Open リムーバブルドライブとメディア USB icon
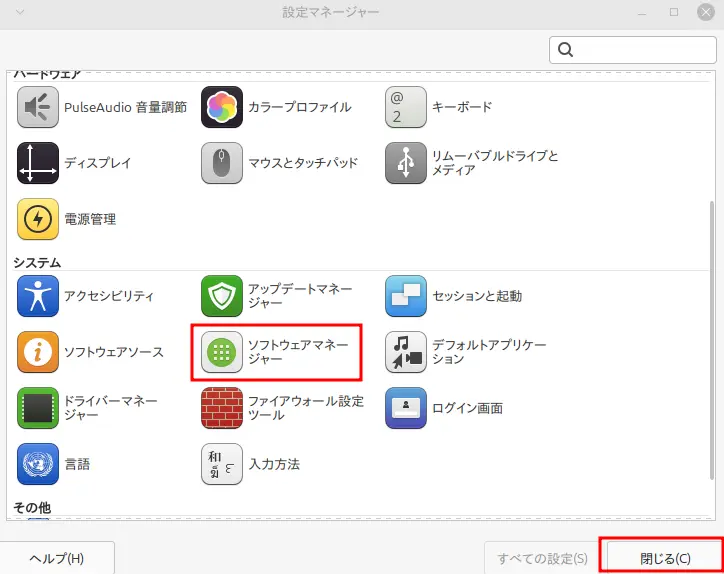 click(x=406, y=163)
